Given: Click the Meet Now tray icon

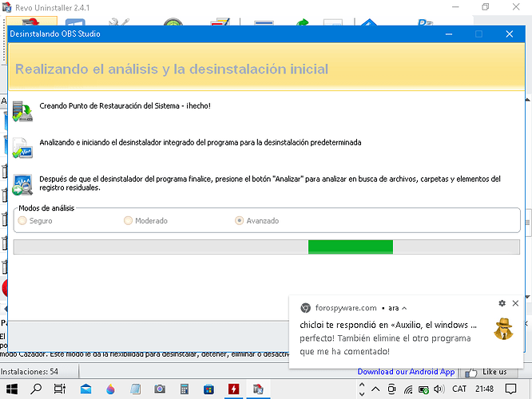Looking at the screenshot, I should tap(391, 389).
